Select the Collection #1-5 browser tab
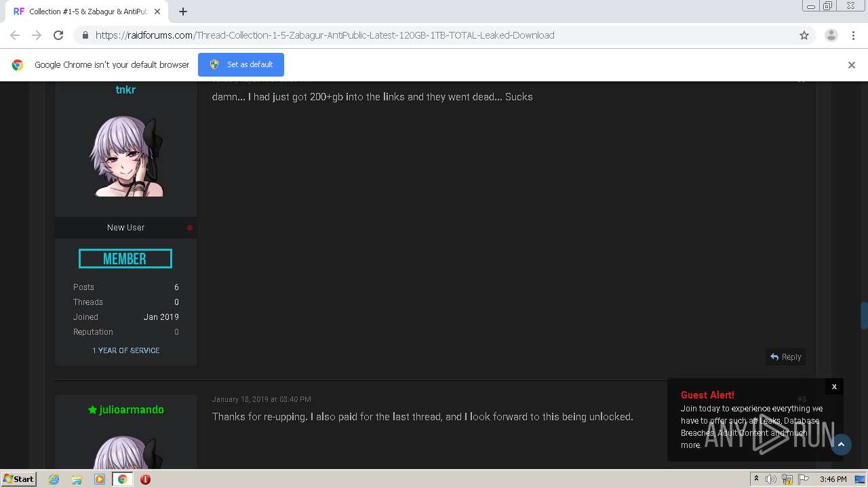The width and height of the screenshot is (868, 488). [x=87, y=12]
